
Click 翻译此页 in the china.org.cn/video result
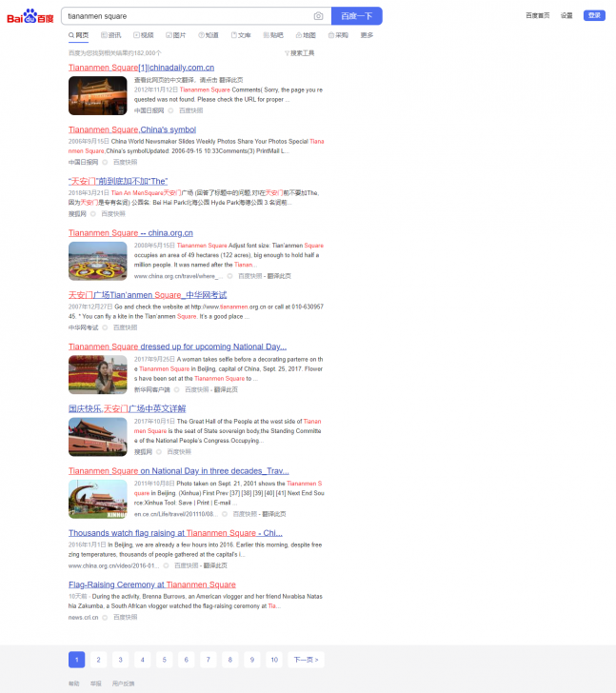point(215,565)
